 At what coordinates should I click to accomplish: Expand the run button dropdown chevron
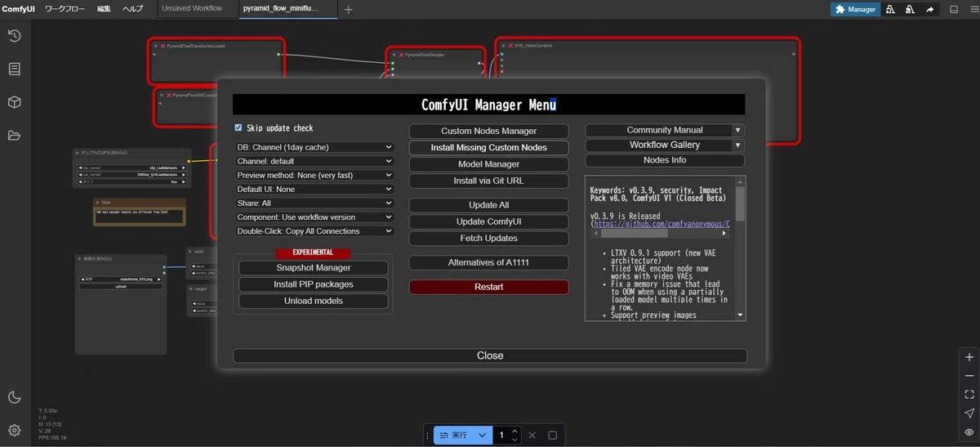tap(482, 436)
